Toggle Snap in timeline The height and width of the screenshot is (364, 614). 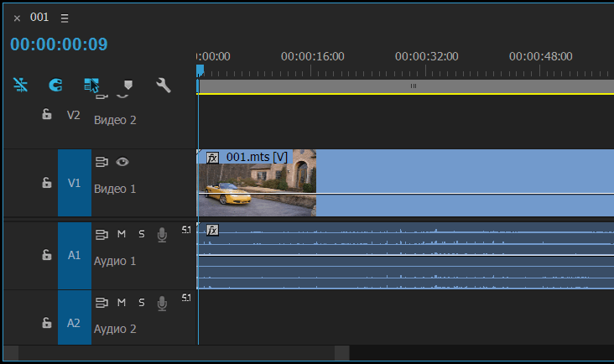pos(55,85)
